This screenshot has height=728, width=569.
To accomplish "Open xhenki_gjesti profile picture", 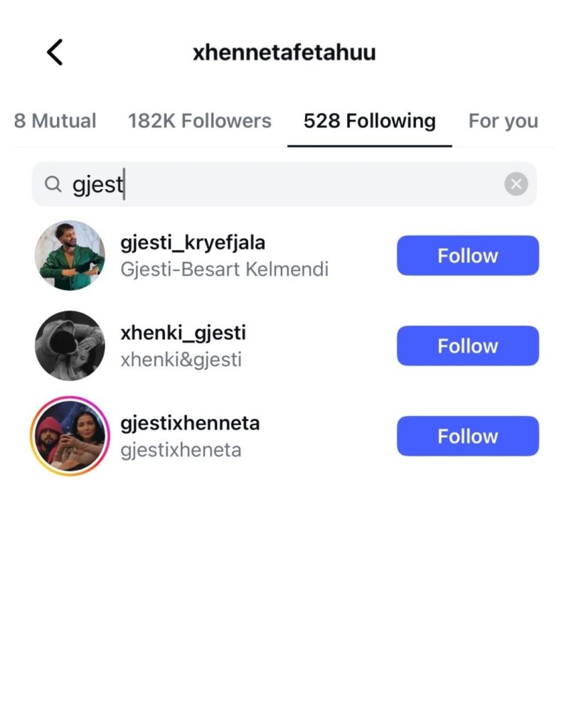I will pyautogui.click(x=70, y=346).
